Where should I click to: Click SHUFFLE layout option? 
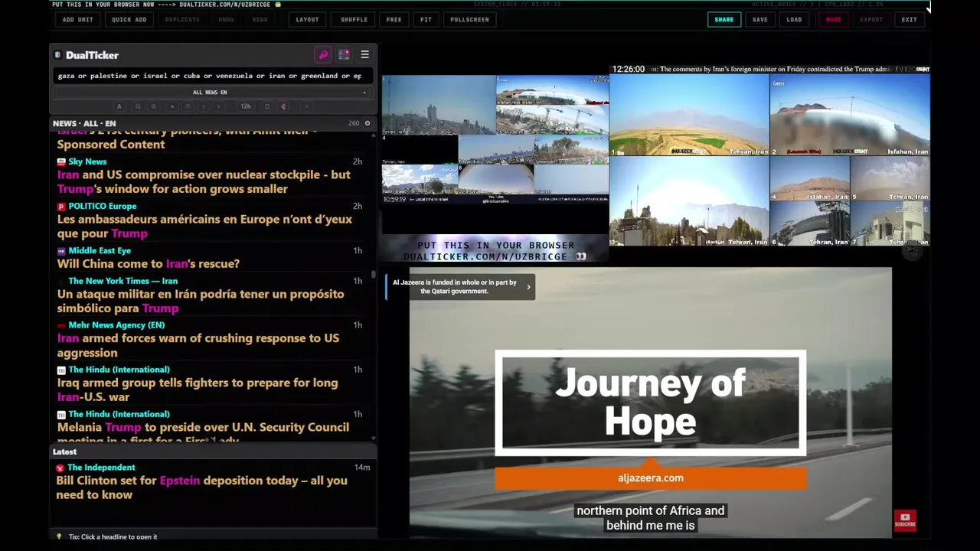tap(354, 19)
